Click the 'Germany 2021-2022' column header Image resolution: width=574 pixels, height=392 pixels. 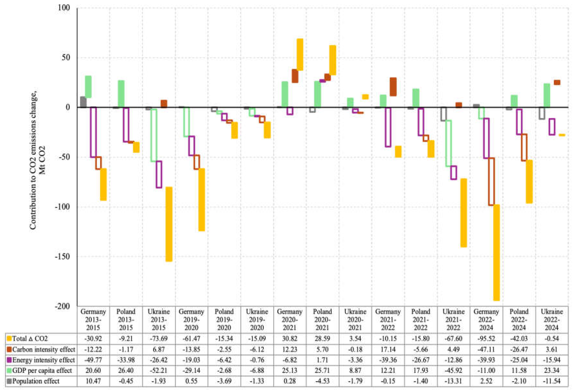pos(388,319)
